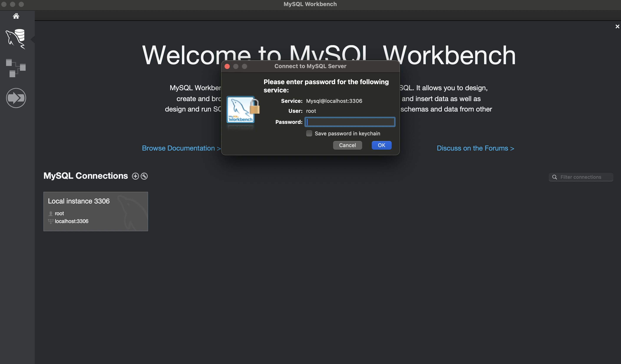Select the MySQL connections dolphin sidebar icon
621x364 pixels.
coord(16,39)
